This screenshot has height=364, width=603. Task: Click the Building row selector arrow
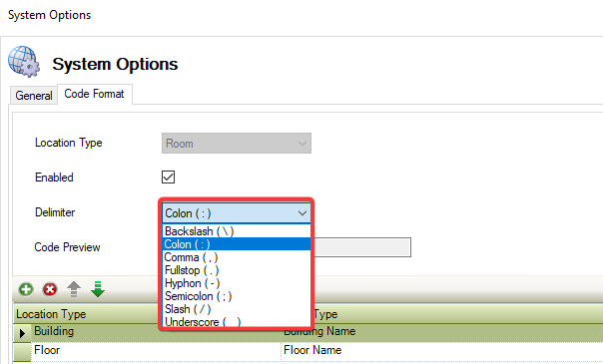pos(22,333)
